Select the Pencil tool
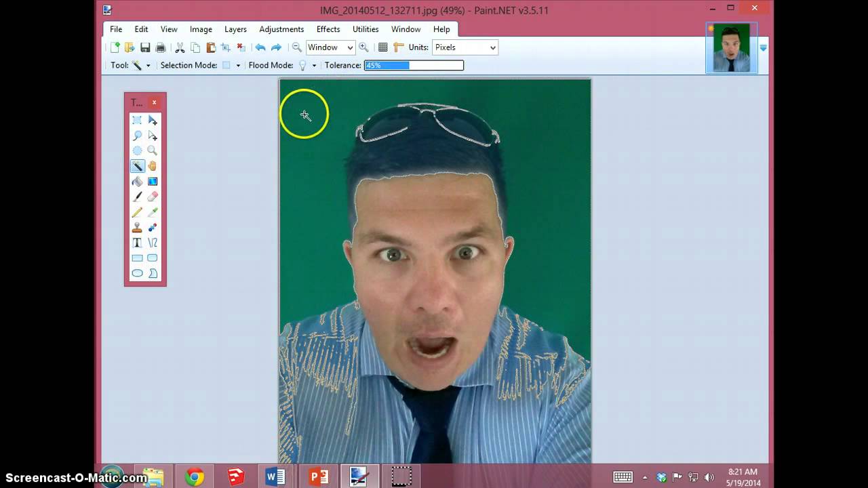The image size is (868, 488). 137,212
